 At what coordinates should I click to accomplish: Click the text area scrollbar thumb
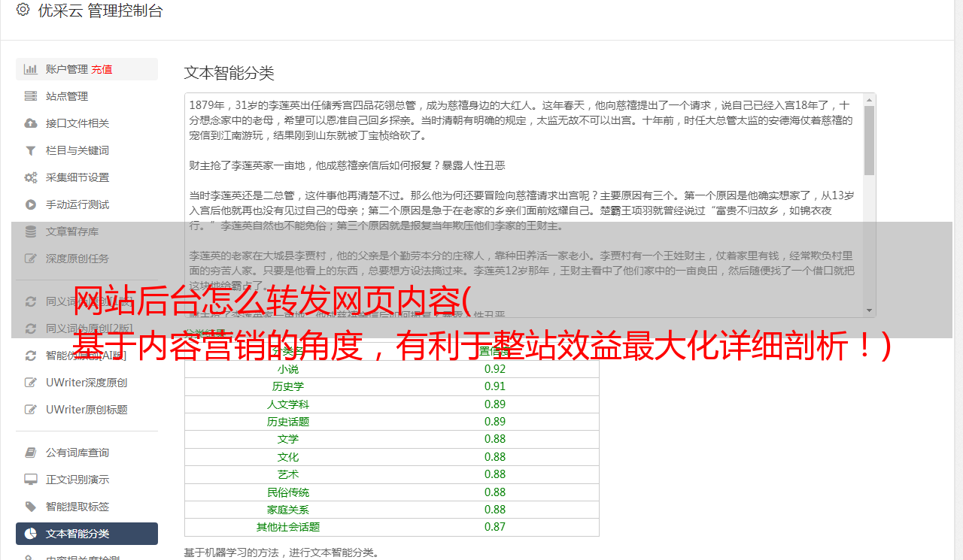coord(869,140)
